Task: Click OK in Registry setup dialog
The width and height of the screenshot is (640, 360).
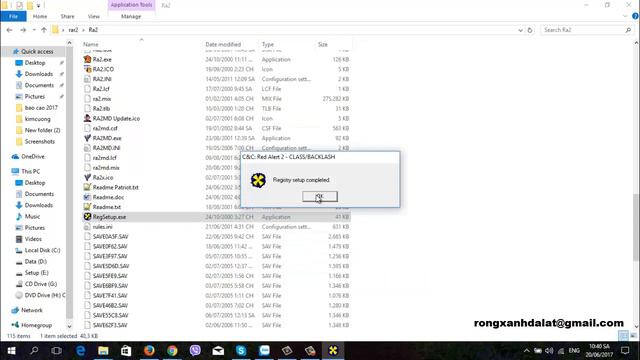Action: click(x=320, y=196)
